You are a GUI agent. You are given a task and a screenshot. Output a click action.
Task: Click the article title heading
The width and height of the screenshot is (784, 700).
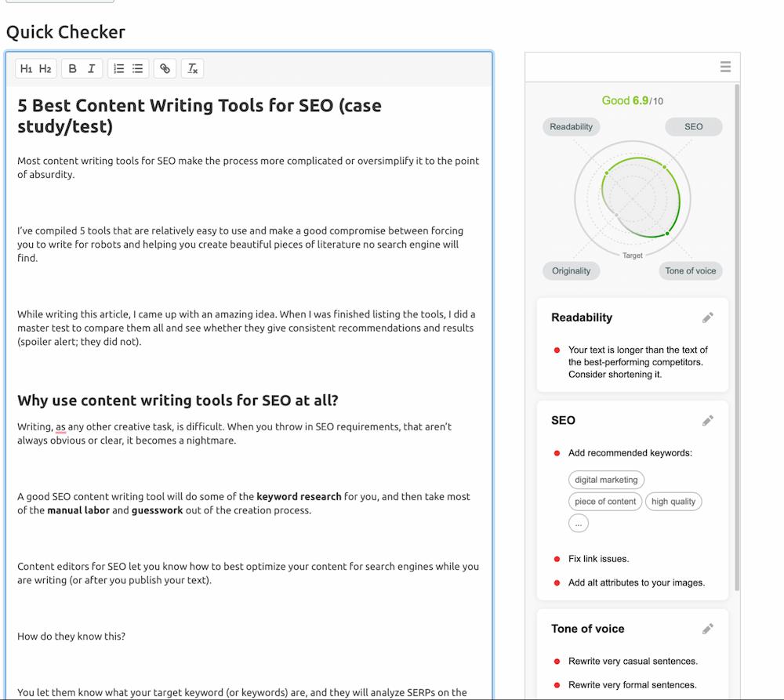(x=199, y=115)
